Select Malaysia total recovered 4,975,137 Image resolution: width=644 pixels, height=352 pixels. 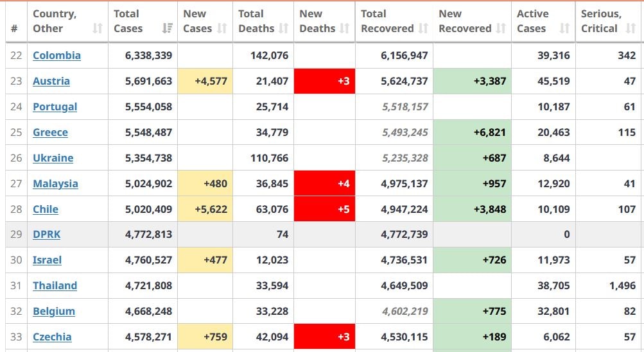tap(404, 184)
